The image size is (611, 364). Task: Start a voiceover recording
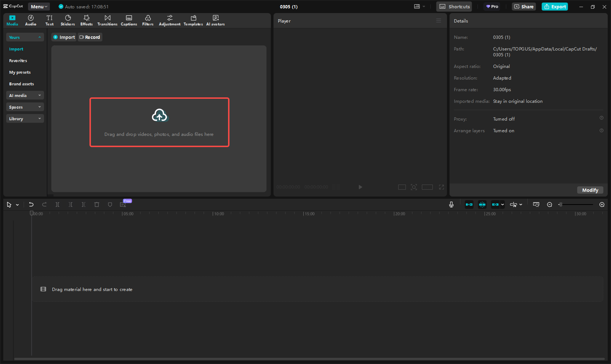[451, 205]
